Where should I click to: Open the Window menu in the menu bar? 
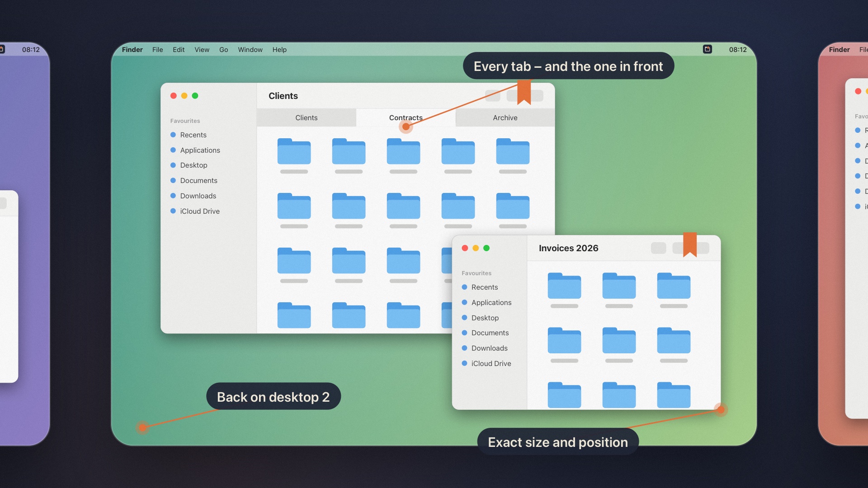250,50
